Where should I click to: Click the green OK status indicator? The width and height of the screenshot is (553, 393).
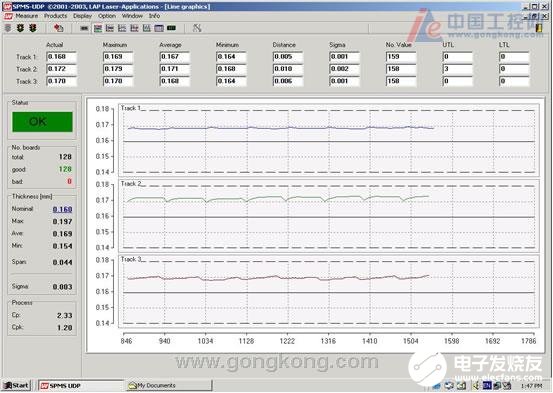42,122
